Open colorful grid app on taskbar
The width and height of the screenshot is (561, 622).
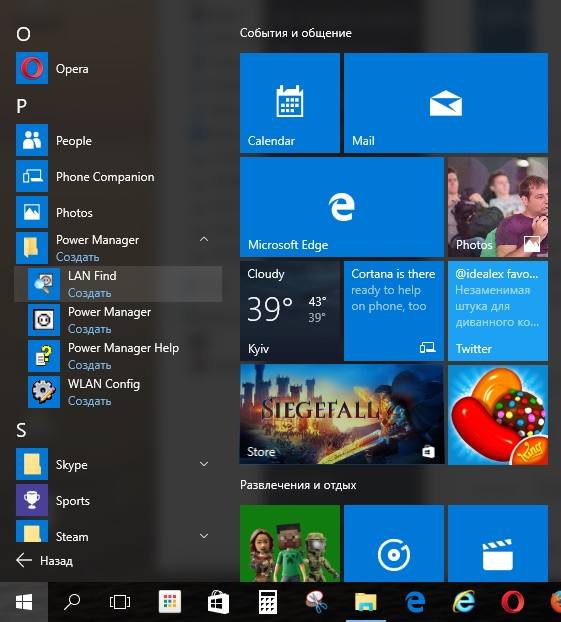(170, 602)
